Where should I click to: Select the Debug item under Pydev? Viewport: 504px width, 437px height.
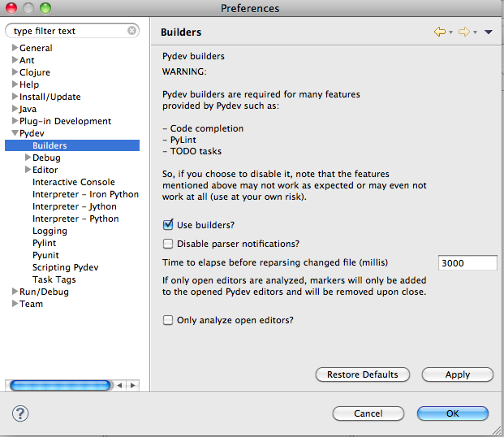coord(46,158)
